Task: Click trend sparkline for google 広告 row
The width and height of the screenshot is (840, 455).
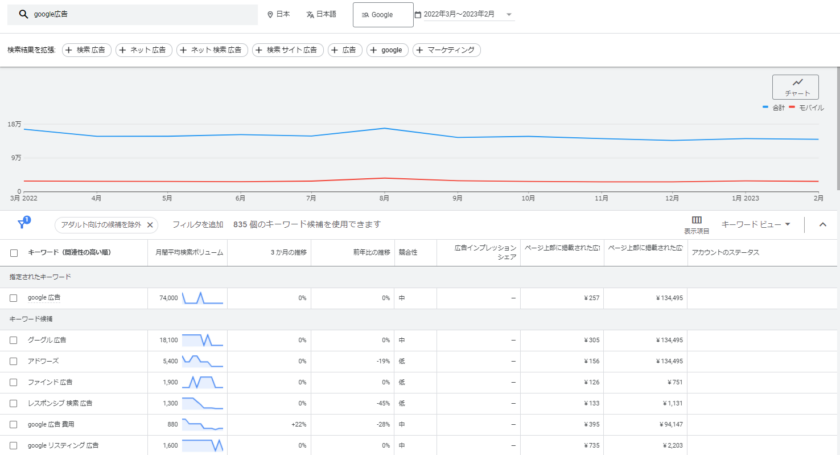Action: 202,298
